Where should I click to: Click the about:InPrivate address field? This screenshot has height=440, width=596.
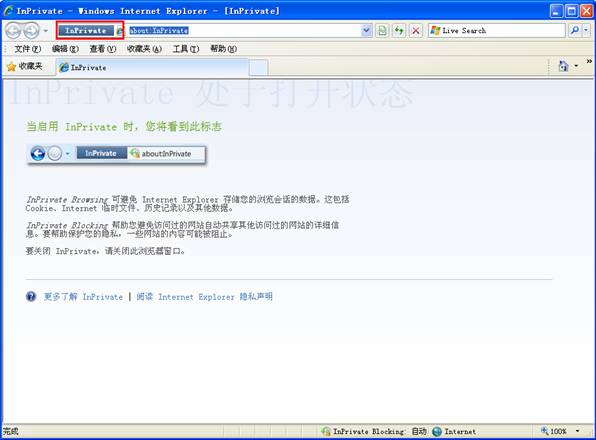[243, 30]
